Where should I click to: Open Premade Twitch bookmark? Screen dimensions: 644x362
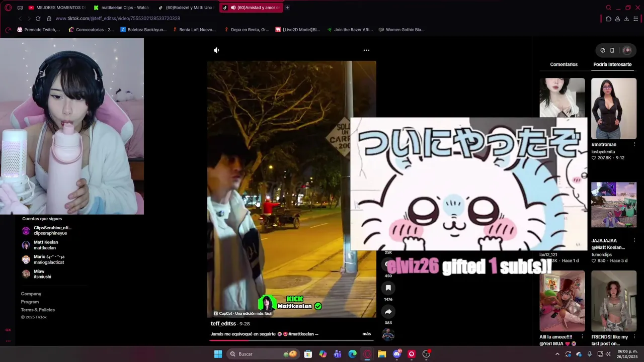[x=38, y=30]
